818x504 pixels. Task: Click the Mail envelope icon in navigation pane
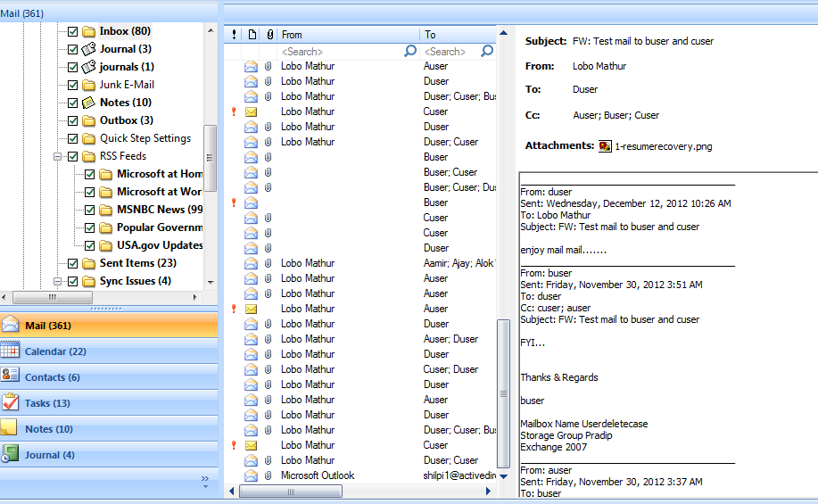click(x=10, y=325)
